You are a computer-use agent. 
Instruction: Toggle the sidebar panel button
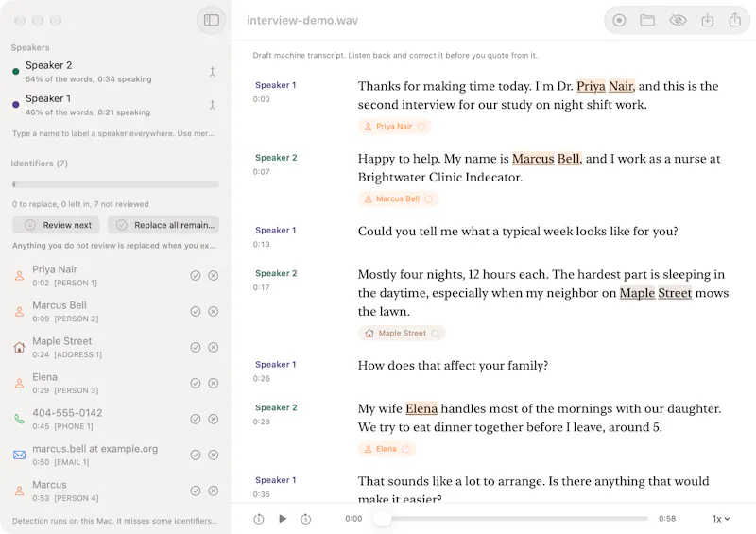click(x=211, y=20)
